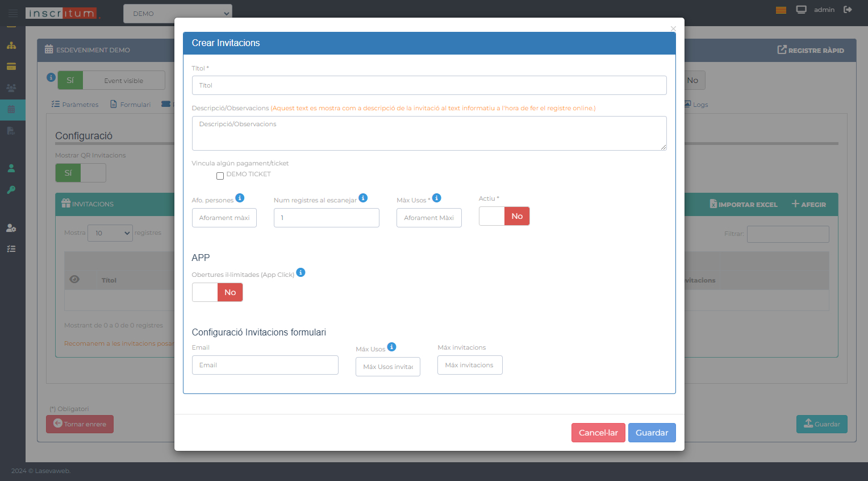Focus the Aforament màxim persones field
The height and width of the screenshot is (481, 868).
click(x=224, y=218)
